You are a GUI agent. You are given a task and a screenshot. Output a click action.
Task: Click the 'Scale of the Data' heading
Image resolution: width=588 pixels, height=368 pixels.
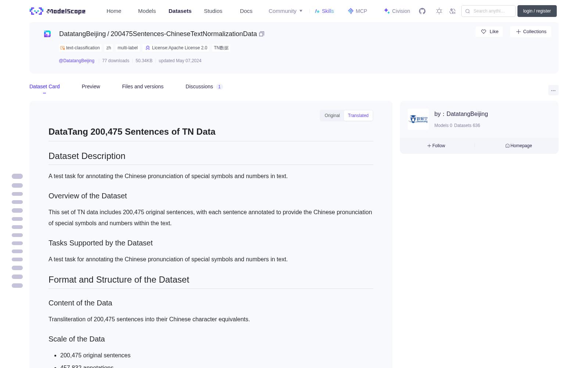tap(76, 339)
